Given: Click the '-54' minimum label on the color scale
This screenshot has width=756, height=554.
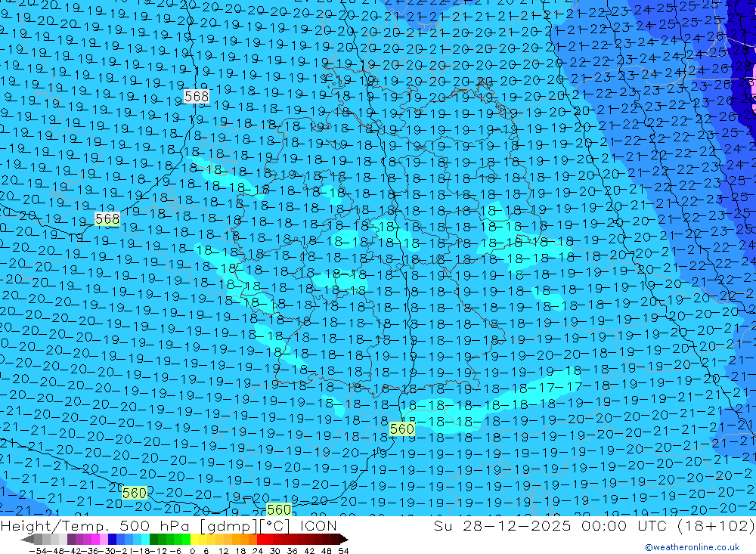Looking at the screenshot, I should click(x=38, y=551).
